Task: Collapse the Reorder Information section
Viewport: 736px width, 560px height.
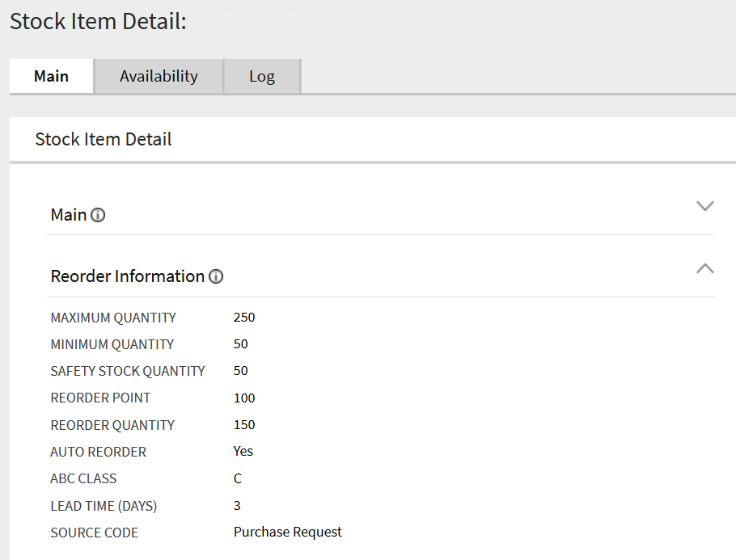Action: coord(704,267)
